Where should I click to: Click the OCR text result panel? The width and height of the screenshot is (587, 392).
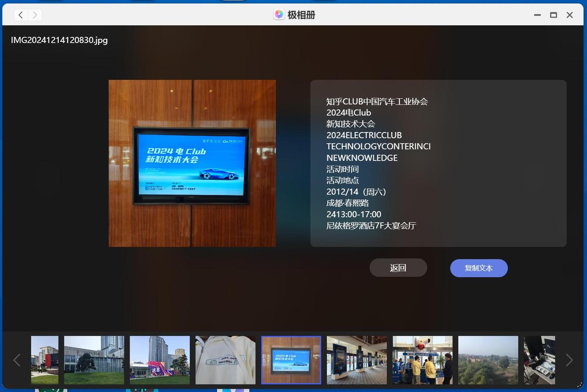click(x=438, y=163)
